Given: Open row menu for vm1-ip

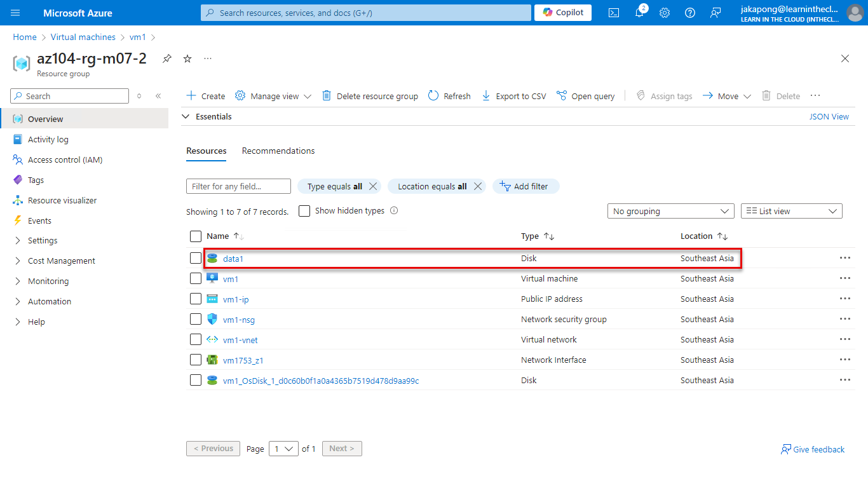Looking at the screenshot, I should coord(844,299).
